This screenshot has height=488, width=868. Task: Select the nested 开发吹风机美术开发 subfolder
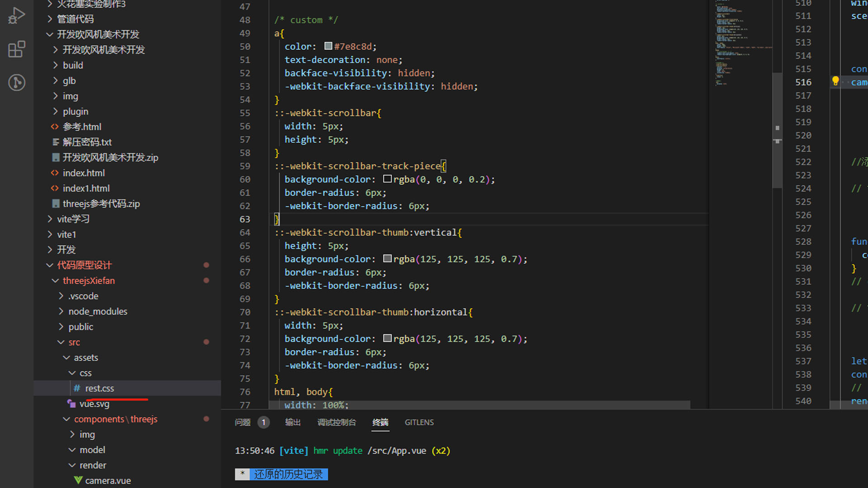[127, 50]
